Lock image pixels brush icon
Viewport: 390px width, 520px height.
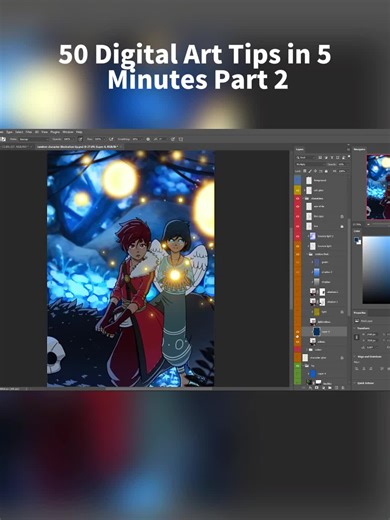(310, 171)
